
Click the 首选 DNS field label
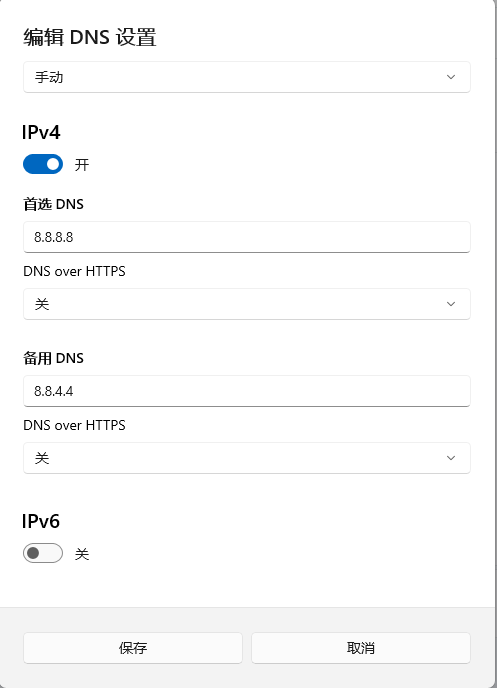click(54, 204)
